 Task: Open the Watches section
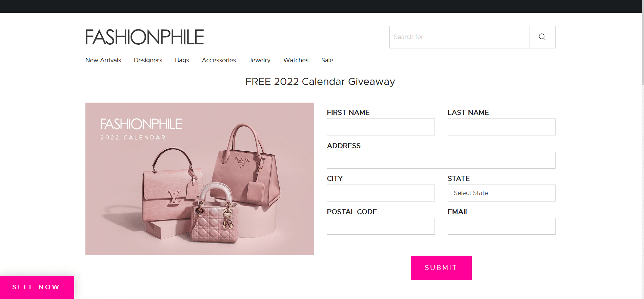[296, 60]
